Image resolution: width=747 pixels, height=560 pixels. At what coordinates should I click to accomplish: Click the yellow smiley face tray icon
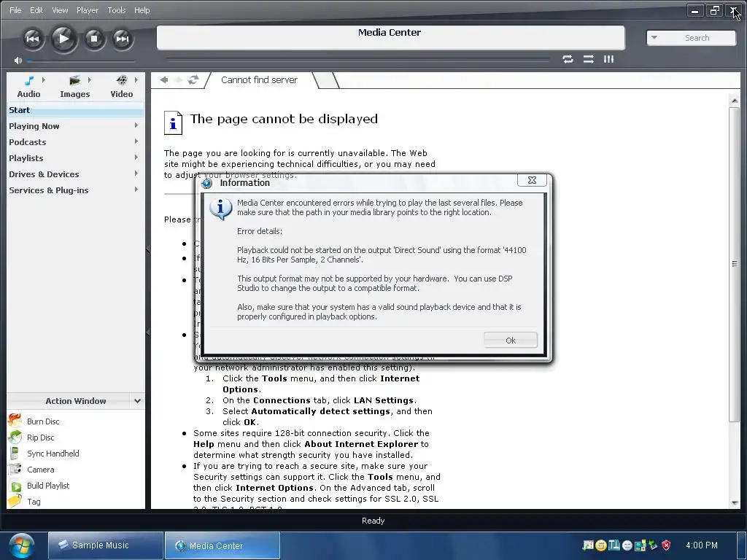(x=601, y=545)
